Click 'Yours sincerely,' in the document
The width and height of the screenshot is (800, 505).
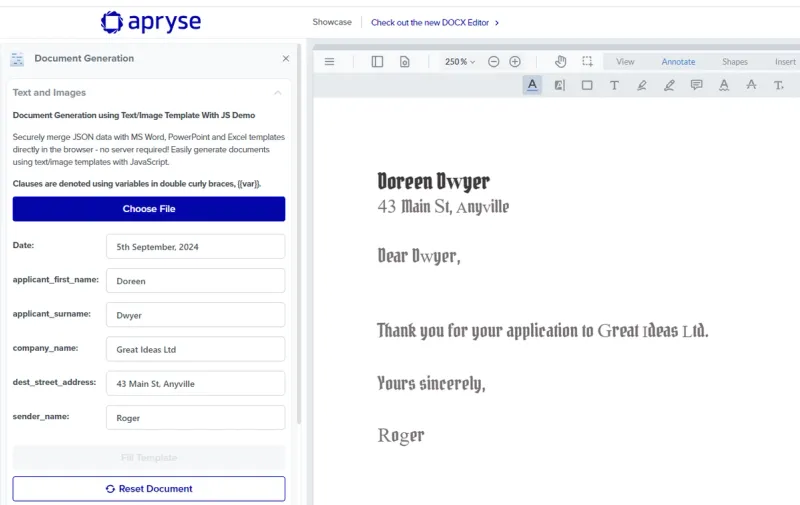tap(431, 383)
